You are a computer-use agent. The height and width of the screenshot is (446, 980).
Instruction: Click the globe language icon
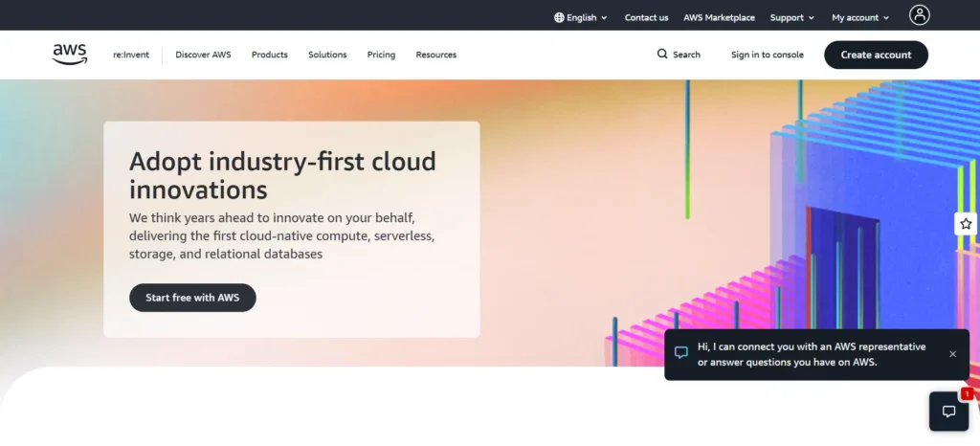click(x=559, y=17)
